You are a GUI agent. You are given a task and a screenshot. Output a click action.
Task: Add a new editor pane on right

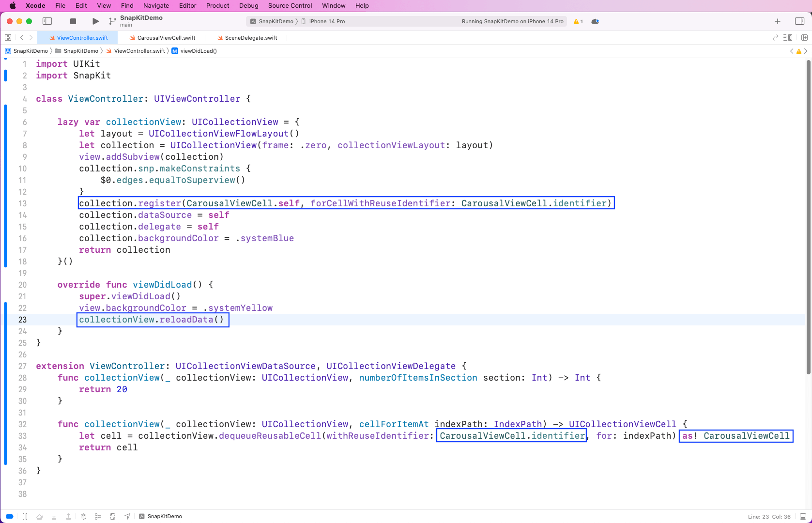pos(804,38)
